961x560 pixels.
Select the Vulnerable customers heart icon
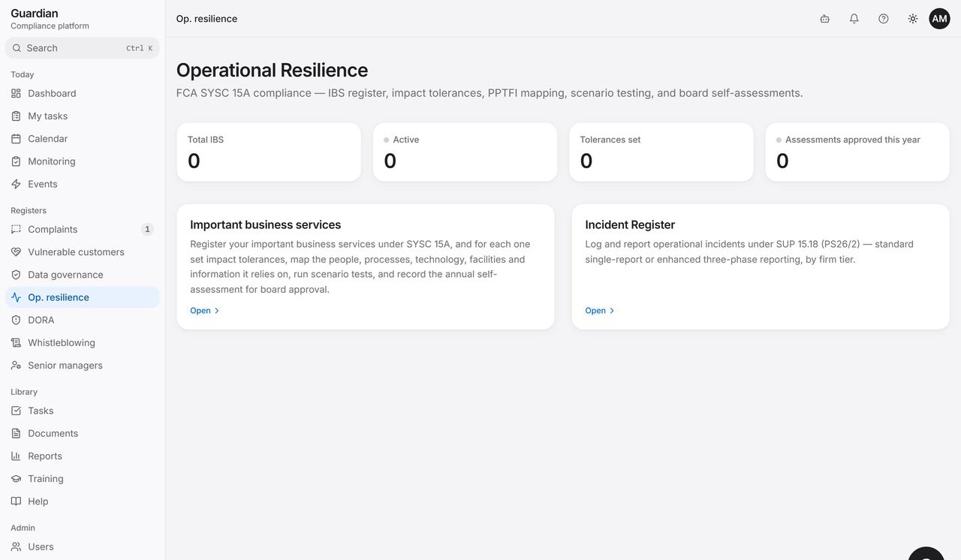16,252
